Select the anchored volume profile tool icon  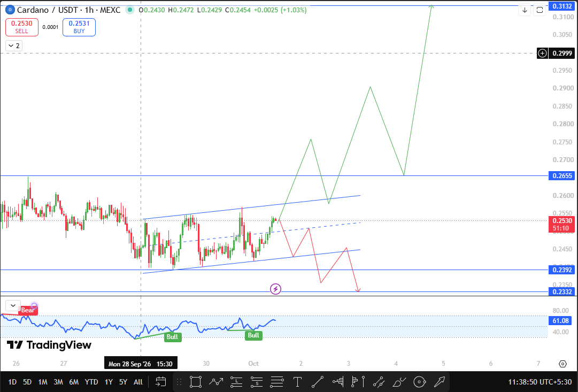[x=358, y=382]
